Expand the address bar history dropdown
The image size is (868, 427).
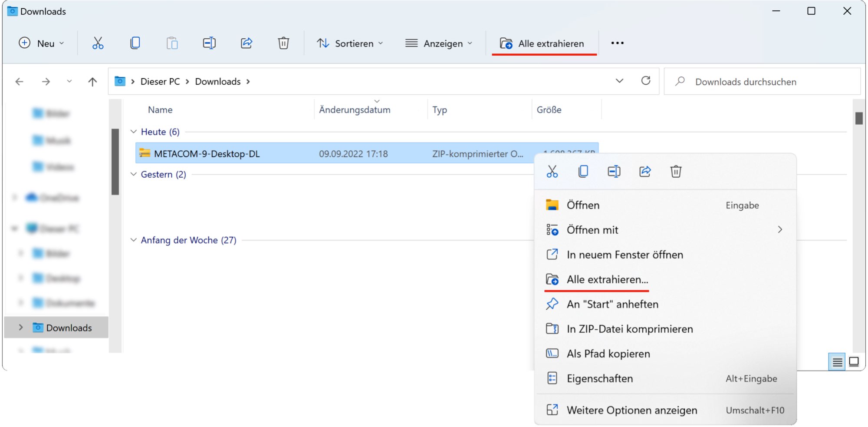point(619,81)
